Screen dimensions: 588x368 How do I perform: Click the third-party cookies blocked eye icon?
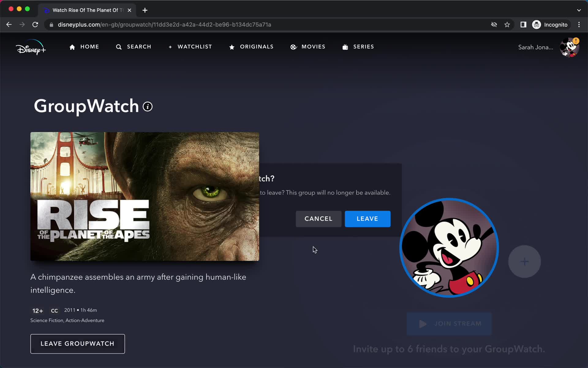pyautogui.click(x=494, y=25)
